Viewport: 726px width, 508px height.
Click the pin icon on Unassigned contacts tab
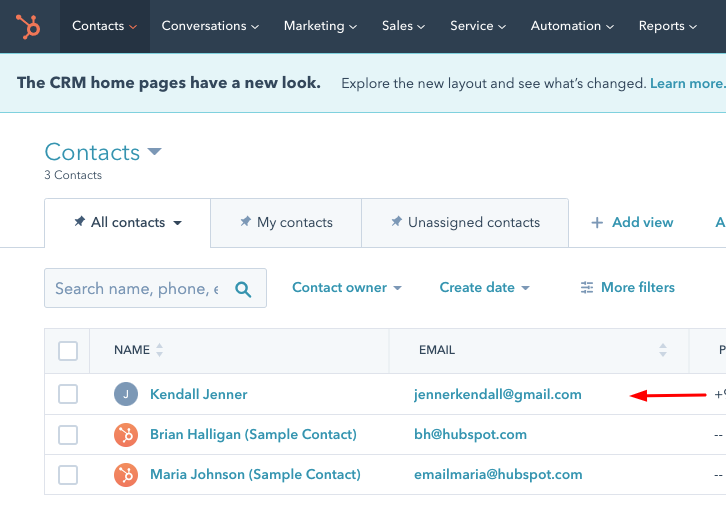[396, 221]
